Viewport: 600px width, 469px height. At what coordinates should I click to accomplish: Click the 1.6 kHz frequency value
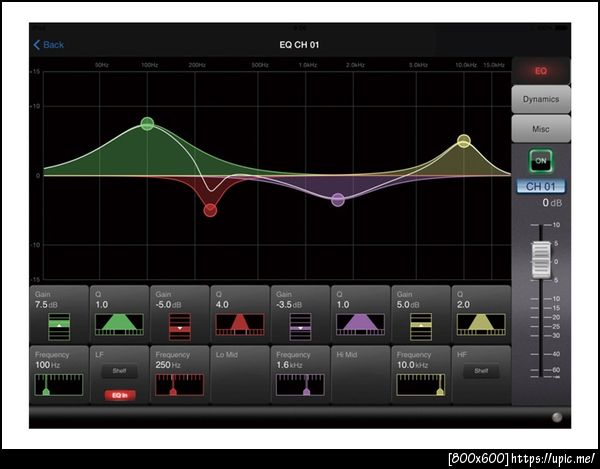point(289,365)
